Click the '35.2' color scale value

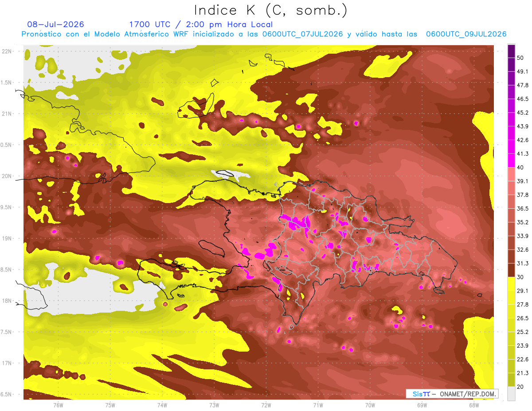click(x=522, y=222)
